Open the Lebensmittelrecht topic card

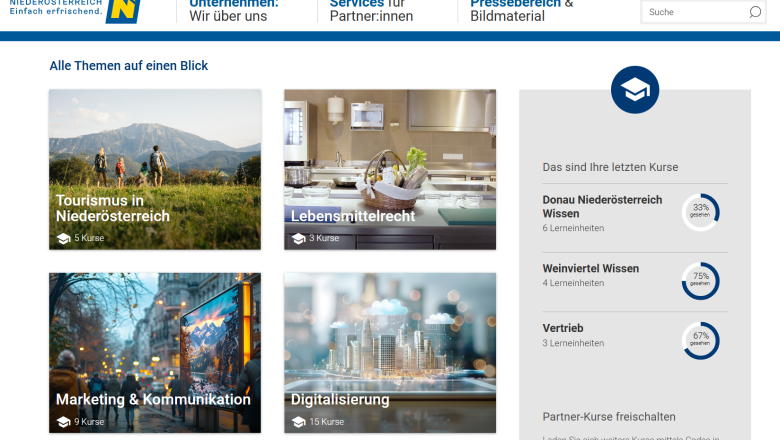(390, 170)
